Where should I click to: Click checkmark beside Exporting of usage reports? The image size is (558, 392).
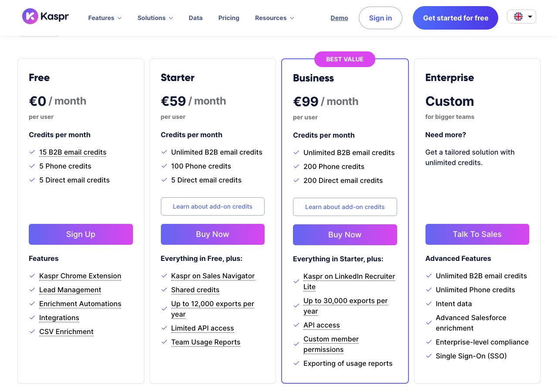[296, 363]
